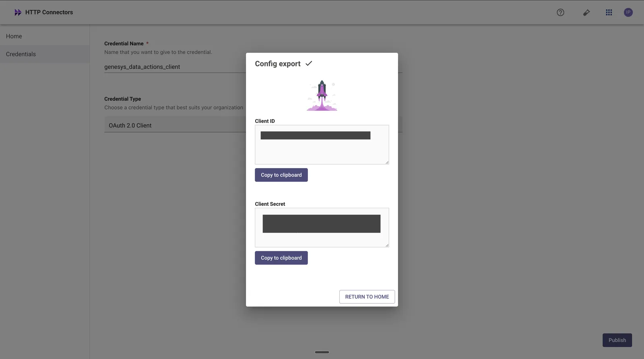Image resolution: width=644 pixels, height=359 pixels.
Task: Grab the Client ID textarea resize handle
Action: click(x=387, y=162)
